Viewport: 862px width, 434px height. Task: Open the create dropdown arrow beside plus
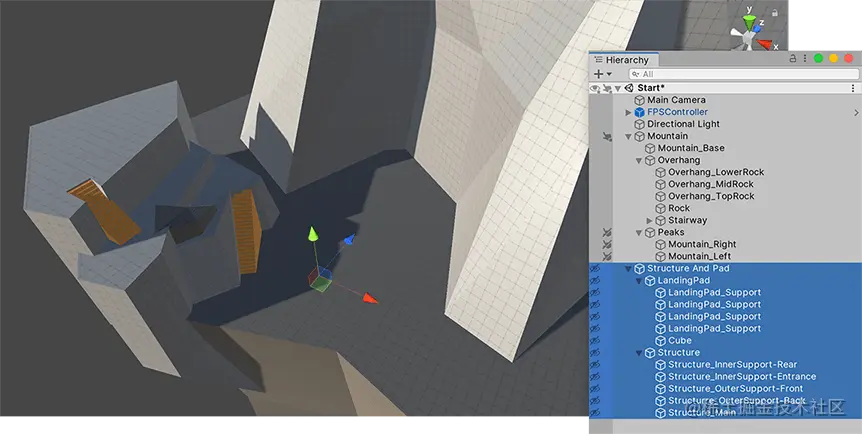coord(610,74)
